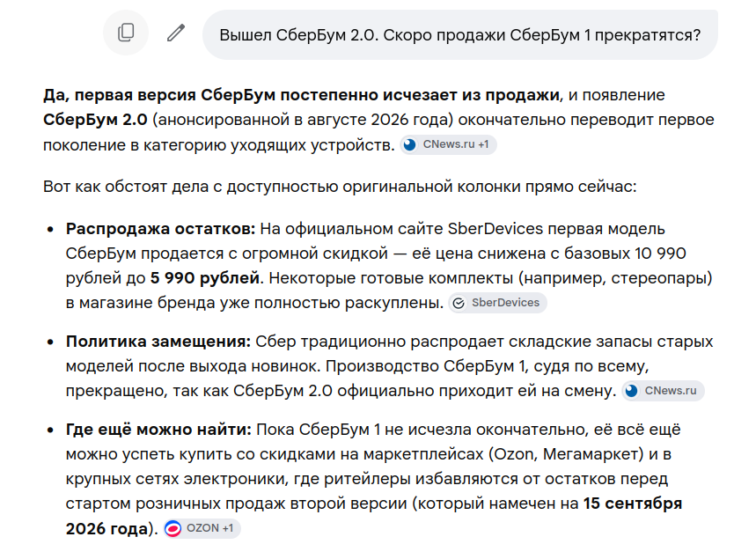Open the OZON +1 source chip
Image resolution: width=756 pixels, height=559 pixels.
201,528
